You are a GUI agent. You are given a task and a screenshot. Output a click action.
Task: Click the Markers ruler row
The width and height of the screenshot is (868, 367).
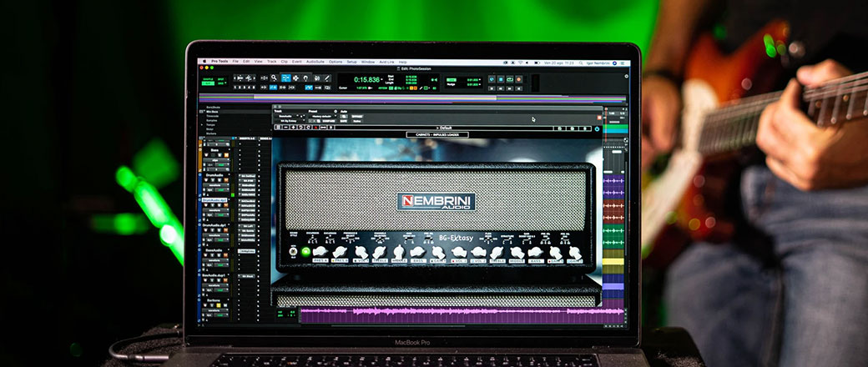click(x=211, y=133)
